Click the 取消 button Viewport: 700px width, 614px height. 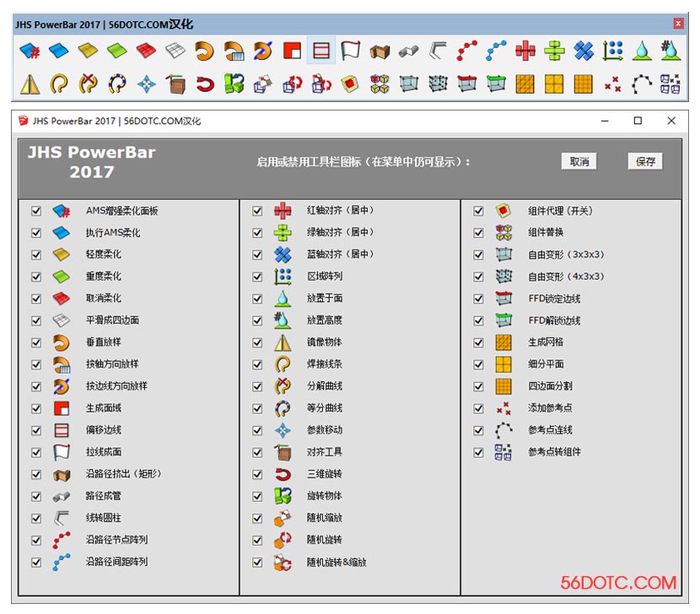579,161
